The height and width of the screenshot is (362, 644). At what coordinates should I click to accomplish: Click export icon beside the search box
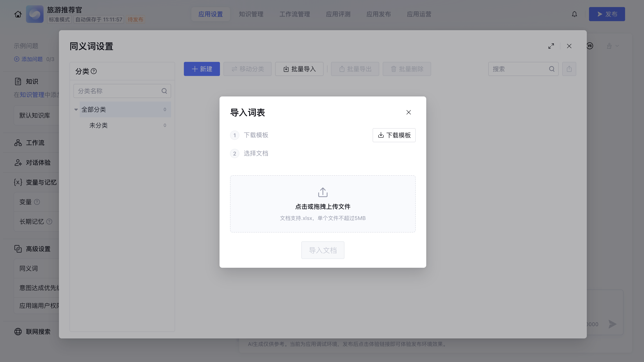pos(569,69)
